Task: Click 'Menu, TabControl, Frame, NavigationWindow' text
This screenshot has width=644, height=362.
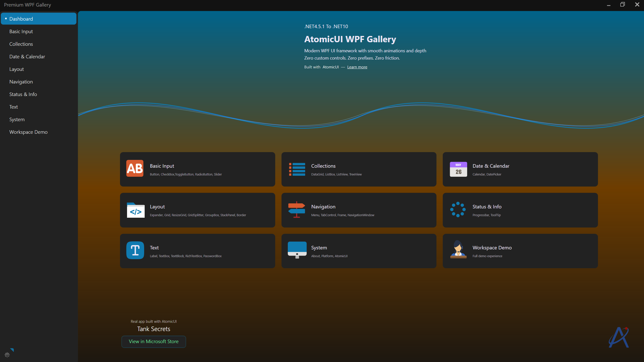Action: (343, 215)
